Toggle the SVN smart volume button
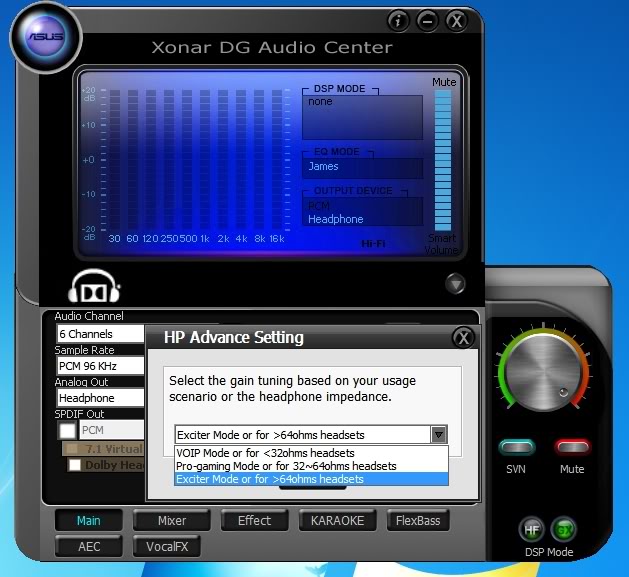 click(516, 447)
